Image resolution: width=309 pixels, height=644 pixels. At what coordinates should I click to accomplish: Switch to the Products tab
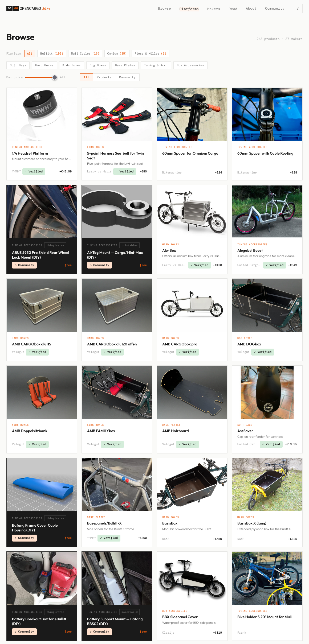(x=104, y=77)
